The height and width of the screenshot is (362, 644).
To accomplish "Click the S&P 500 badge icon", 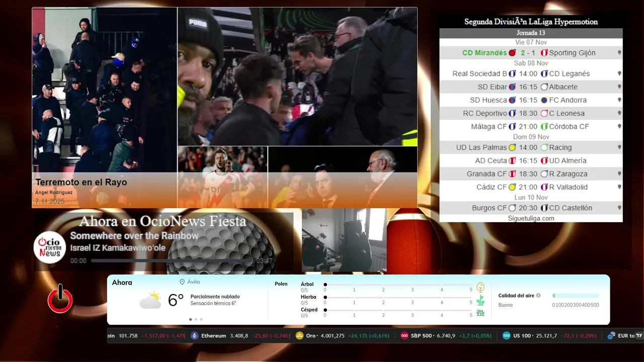I will 405,336.
